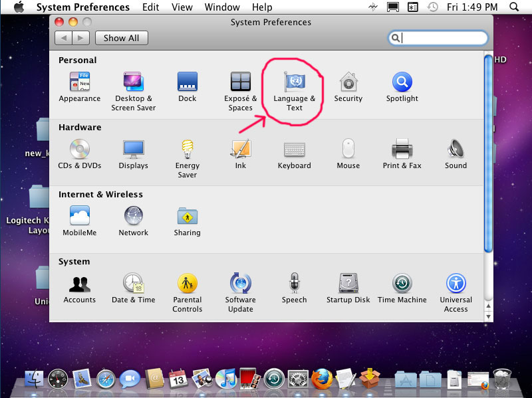Open the Time Machine preference pane
Image resolution: width=532 pixels, height=398 pixels.
402,288
